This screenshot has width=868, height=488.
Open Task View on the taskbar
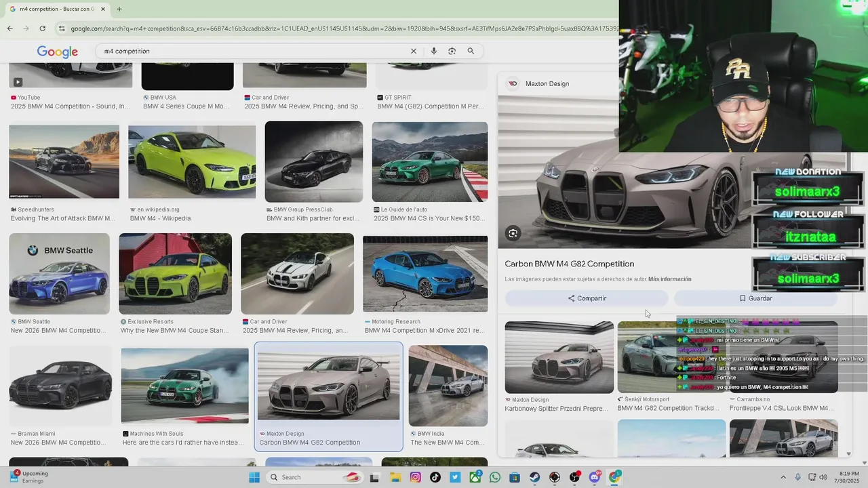click(x=374, y=477)
